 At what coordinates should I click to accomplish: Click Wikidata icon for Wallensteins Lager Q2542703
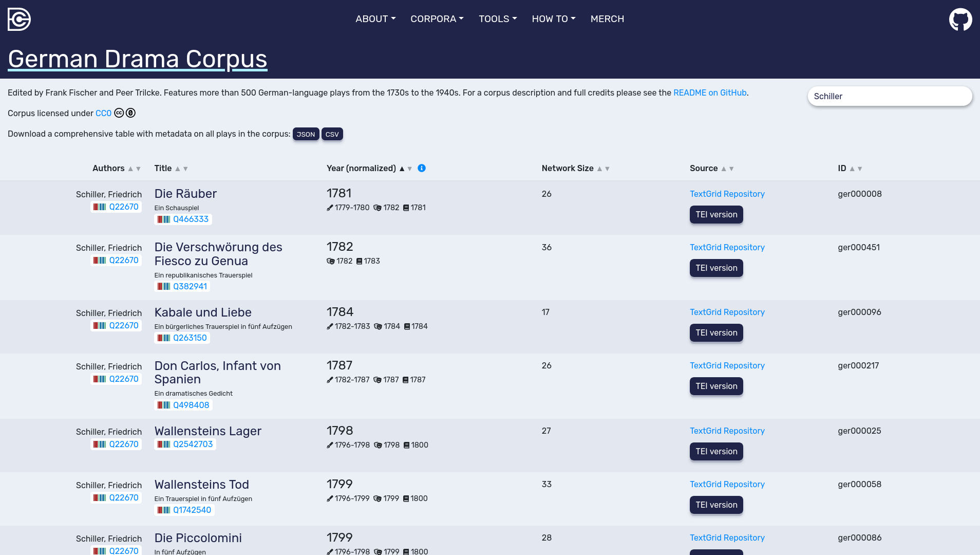point(164,445)
